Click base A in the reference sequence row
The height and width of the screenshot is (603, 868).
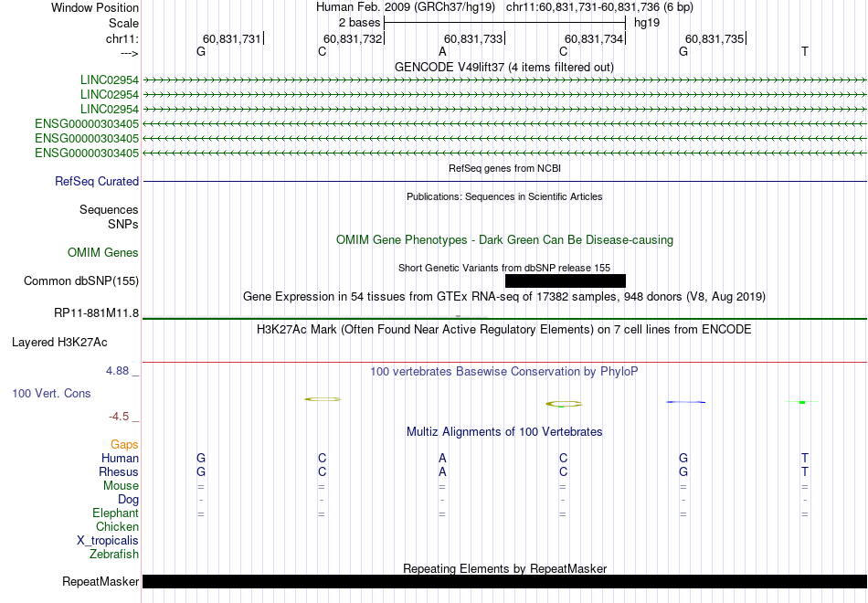coord(442,51)
